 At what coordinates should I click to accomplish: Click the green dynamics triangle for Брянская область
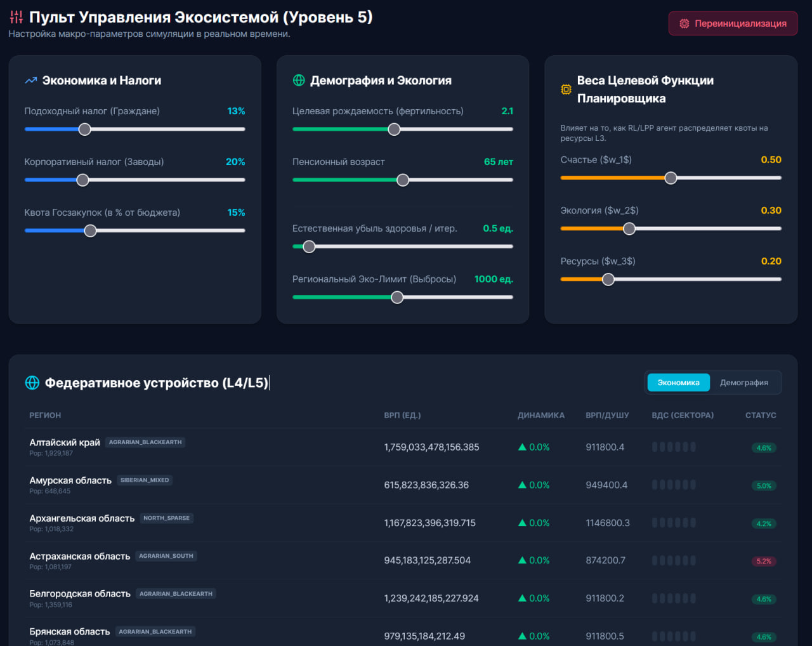point(522,636)
